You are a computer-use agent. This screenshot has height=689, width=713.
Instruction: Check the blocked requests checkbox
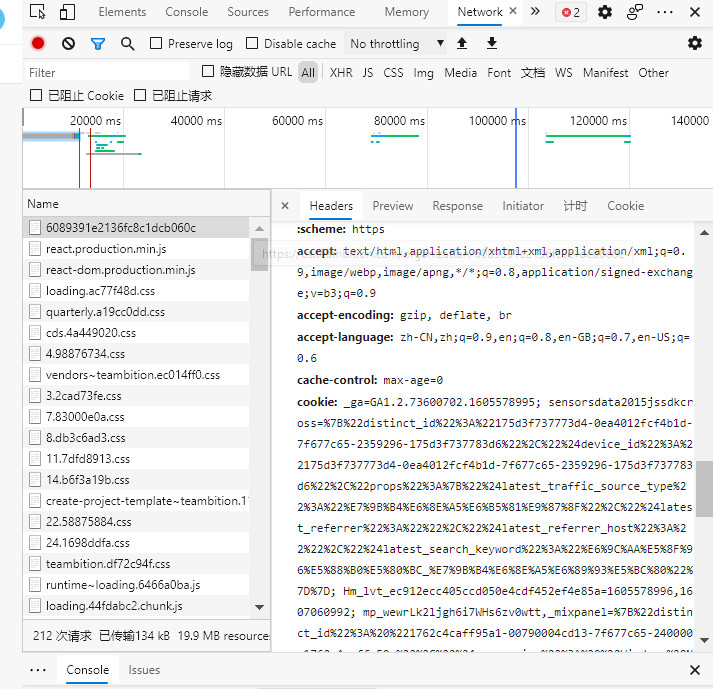[140, 95]
